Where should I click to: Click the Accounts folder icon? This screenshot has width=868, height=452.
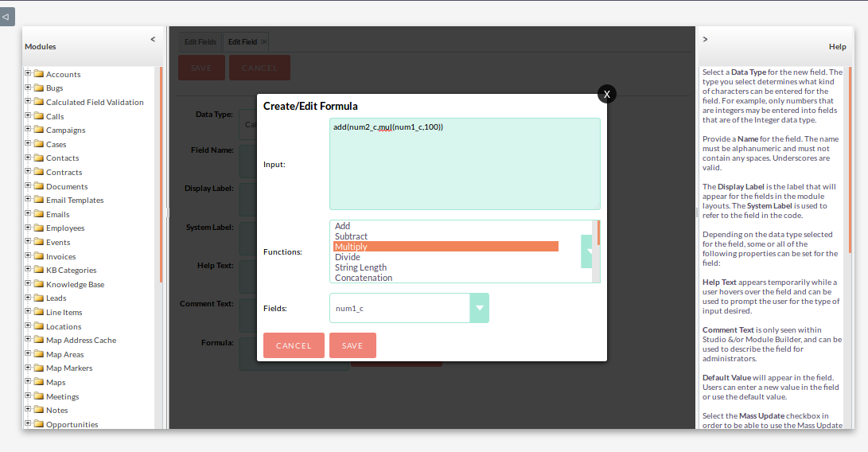38,74
